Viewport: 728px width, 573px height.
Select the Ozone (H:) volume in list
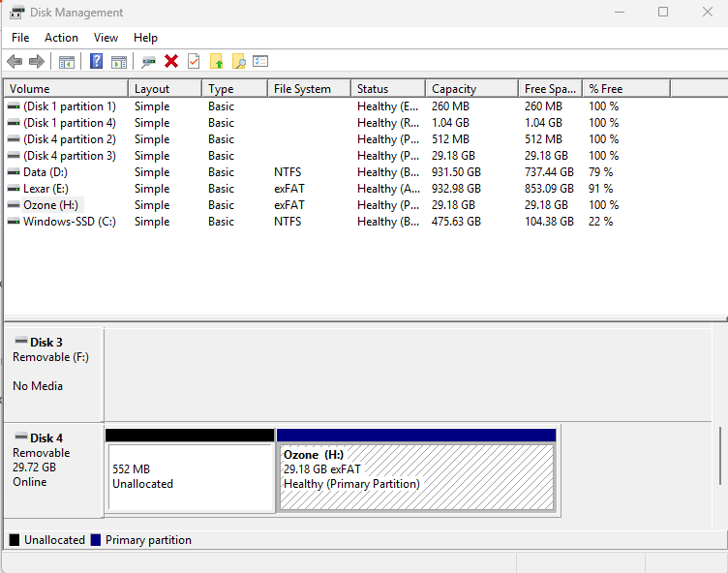pos(50,205)
